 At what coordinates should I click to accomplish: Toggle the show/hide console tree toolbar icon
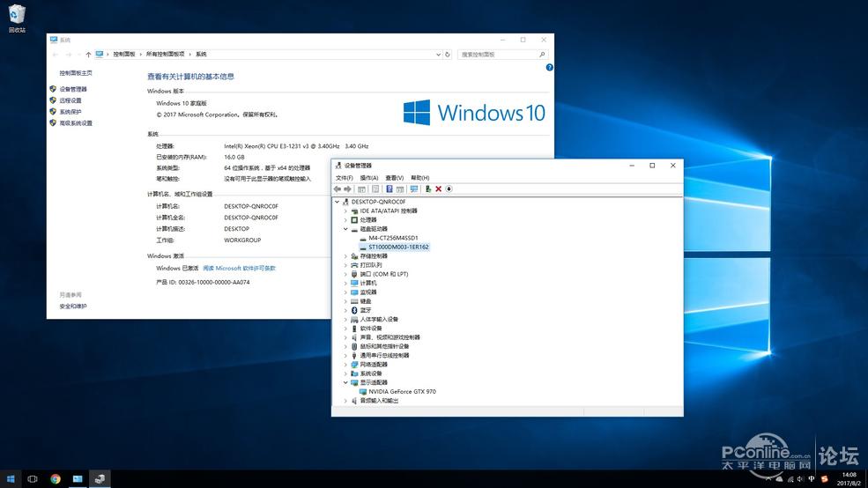click(361, 189)
